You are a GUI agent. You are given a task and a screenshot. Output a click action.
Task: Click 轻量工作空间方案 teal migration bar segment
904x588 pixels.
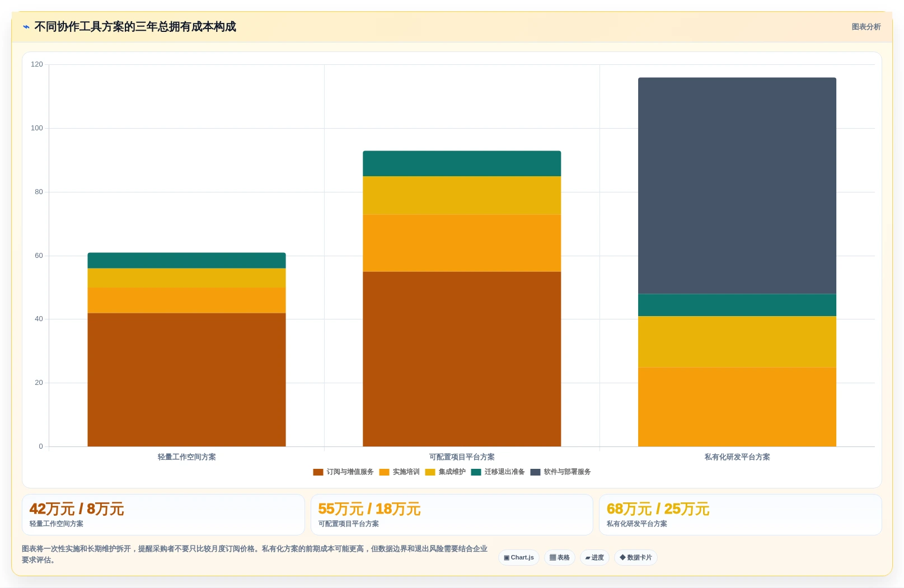point(186,261)
